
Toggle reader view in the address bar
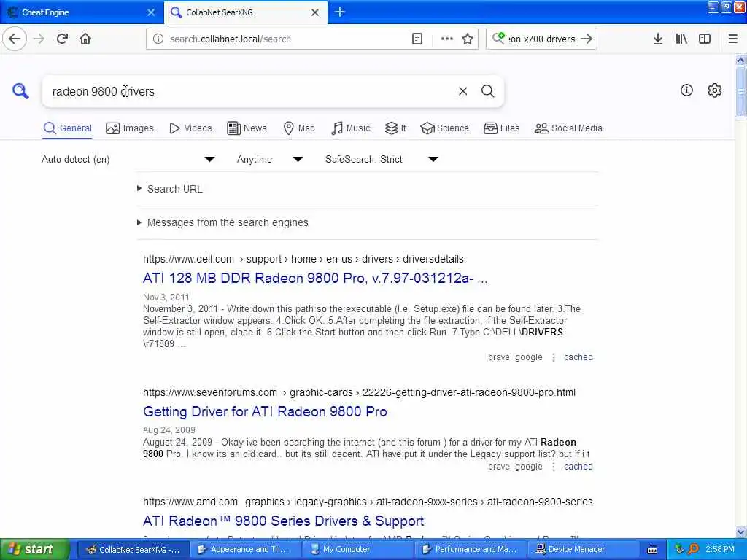coord(417,39)
